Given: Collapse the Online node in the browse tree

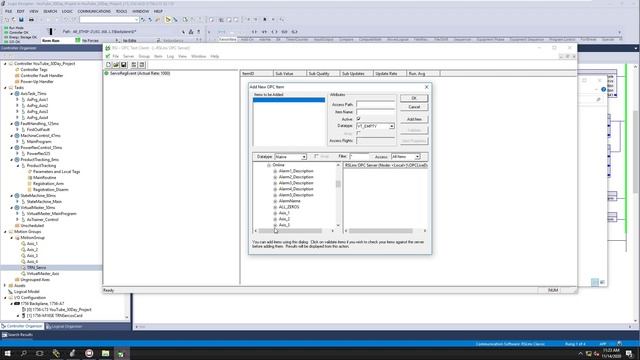Looking at the screenshot, I should pyautogui.click(x=269, y=165).
